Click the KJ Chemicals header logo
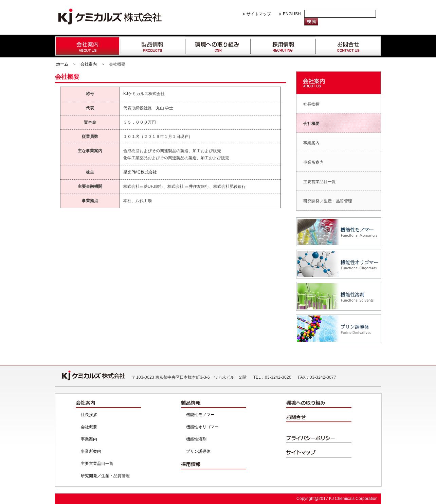Viewport: 436px width, 504px height. pos(110,17)
